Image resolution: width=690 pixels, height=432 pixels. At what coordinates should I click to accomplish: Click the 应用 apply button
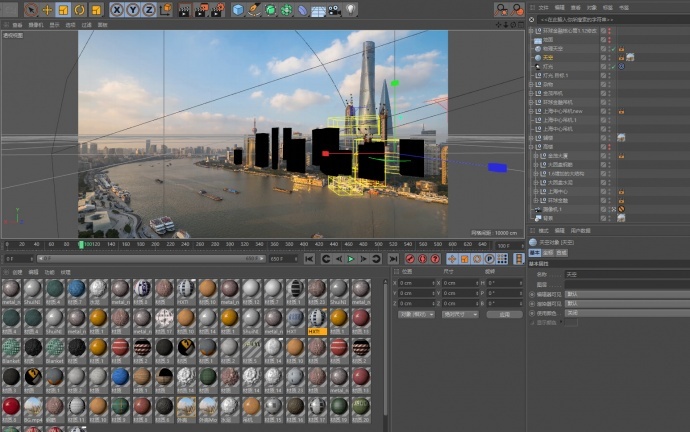[x=505, y=313]
